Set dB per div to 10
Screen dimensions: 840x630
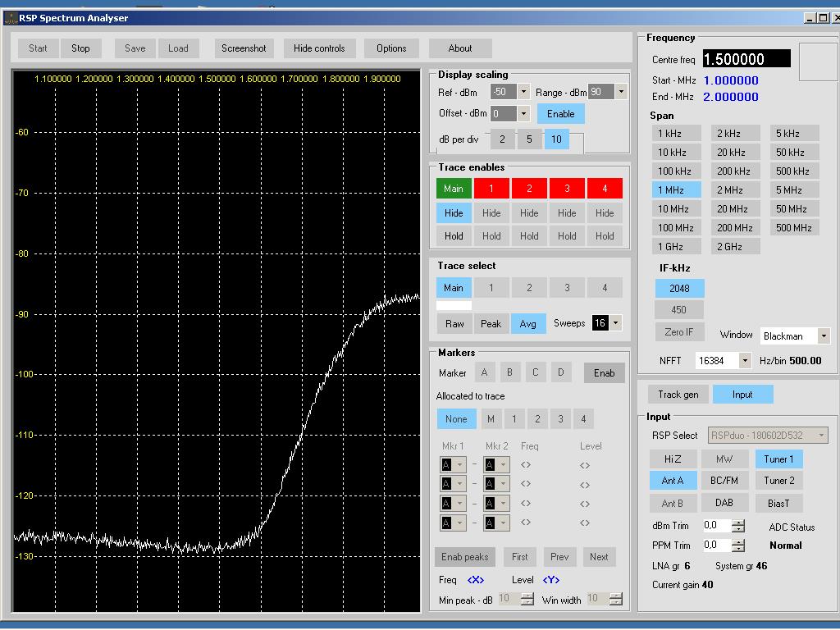[x=557, y=139]
